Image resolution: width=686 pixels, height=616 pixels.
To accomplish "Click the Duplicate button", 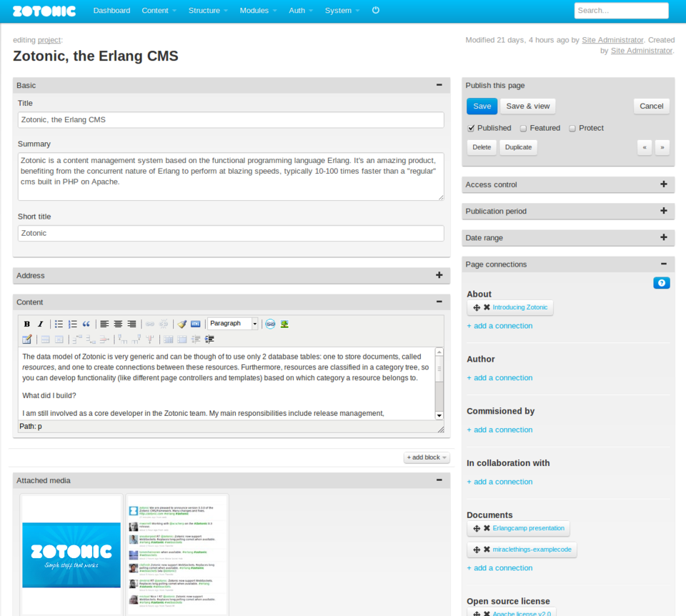I will click(519, 147).
